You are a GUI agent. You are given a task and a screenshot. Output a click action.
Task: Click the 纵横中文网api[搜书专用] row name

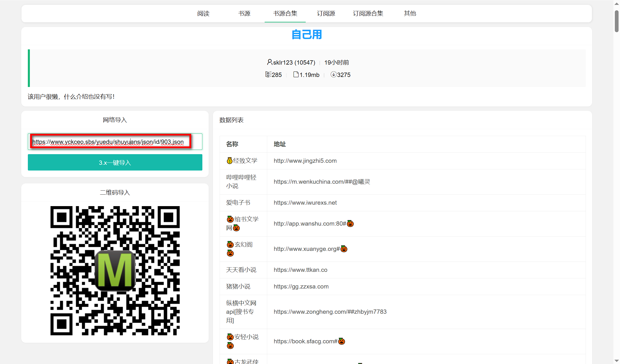tap(241, 312)
